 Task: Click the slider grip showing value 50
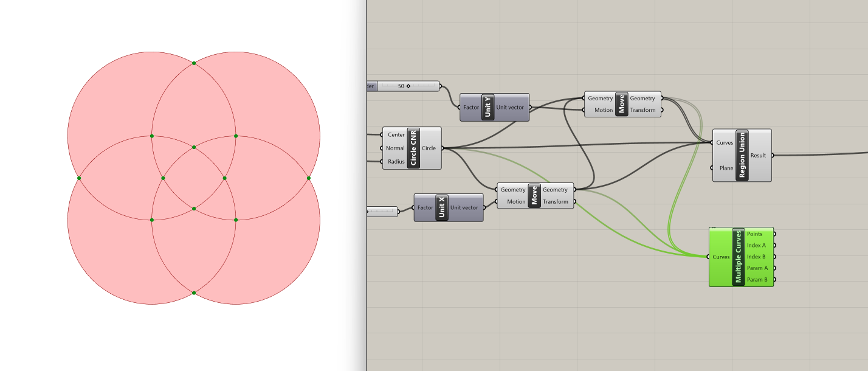click(408, 86)
